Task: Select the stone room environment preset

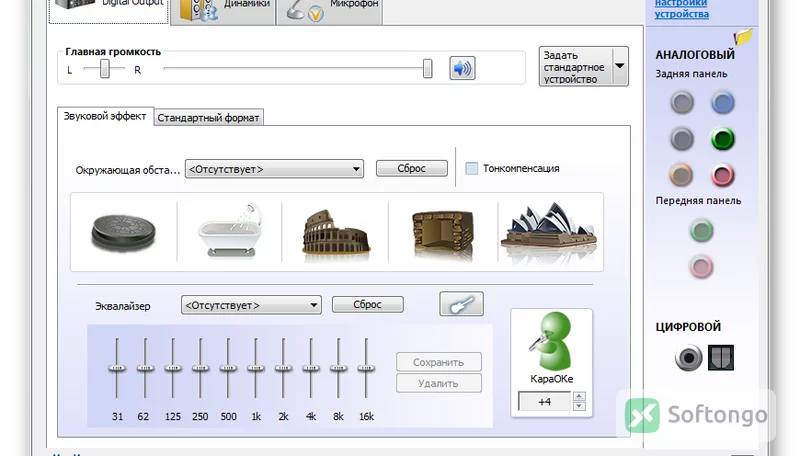Action: [442, 233]
